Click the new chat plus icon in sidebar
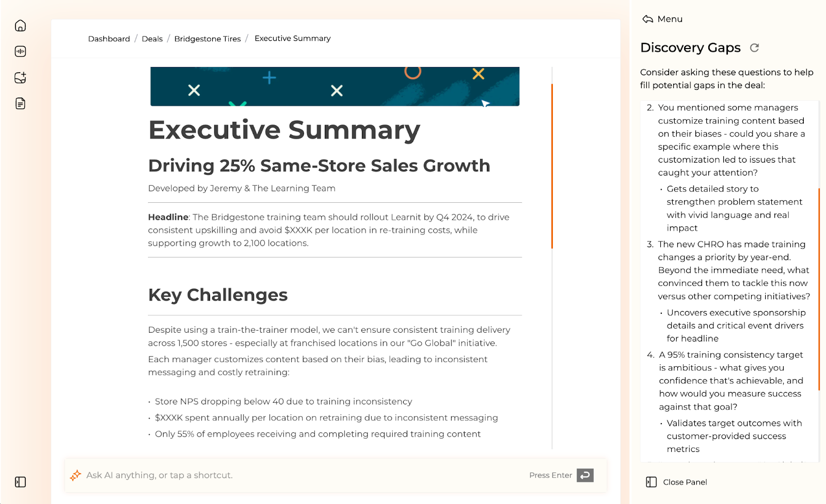 [21, 78]
